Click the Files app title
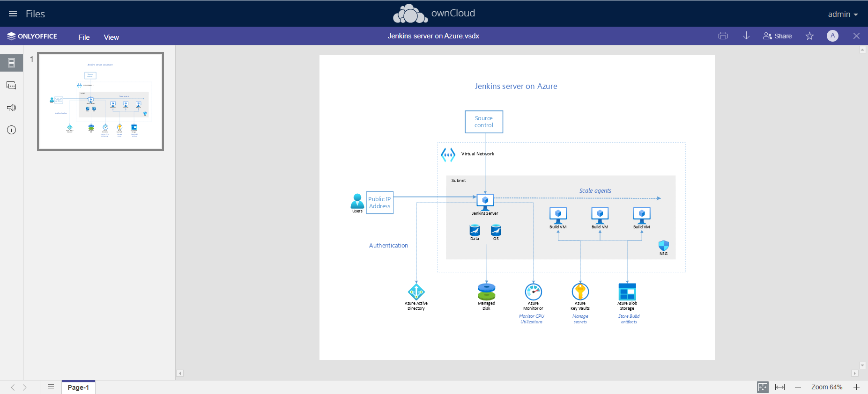The height and width of the screenshot is (394, 868). point(35,14)
